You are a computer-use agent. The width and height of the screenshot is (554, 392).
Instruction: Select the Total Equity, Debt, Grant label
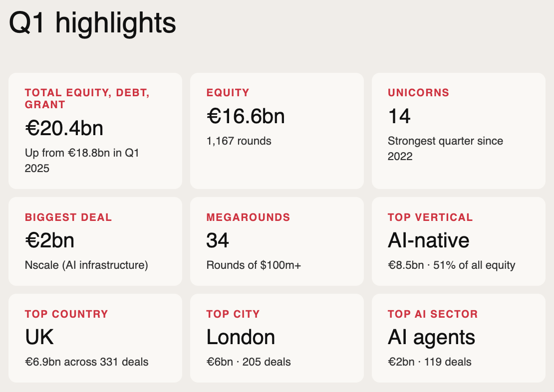(87, 98)
